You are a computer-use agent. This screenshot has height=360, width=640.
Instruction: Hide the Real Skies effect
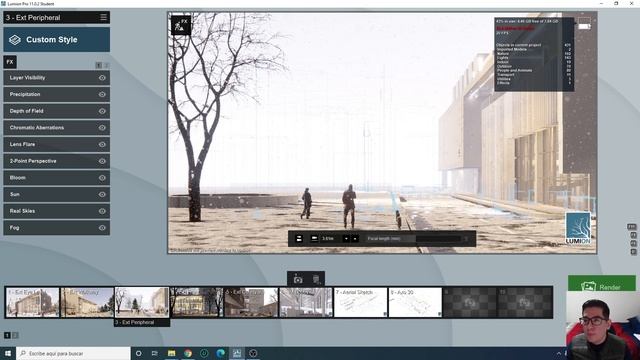pos(102,211)
